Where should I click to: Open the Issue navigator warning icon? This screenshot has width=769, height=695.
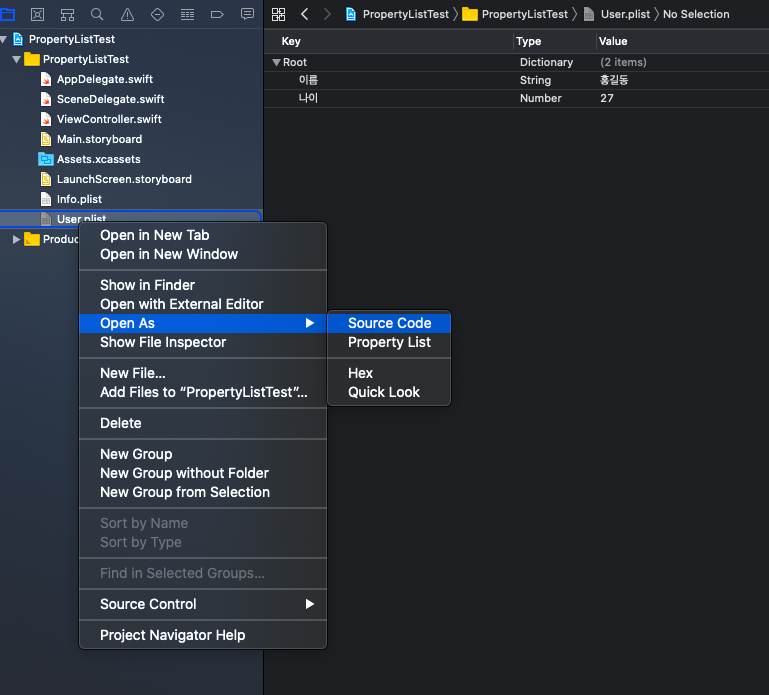(x=127, y=14)
